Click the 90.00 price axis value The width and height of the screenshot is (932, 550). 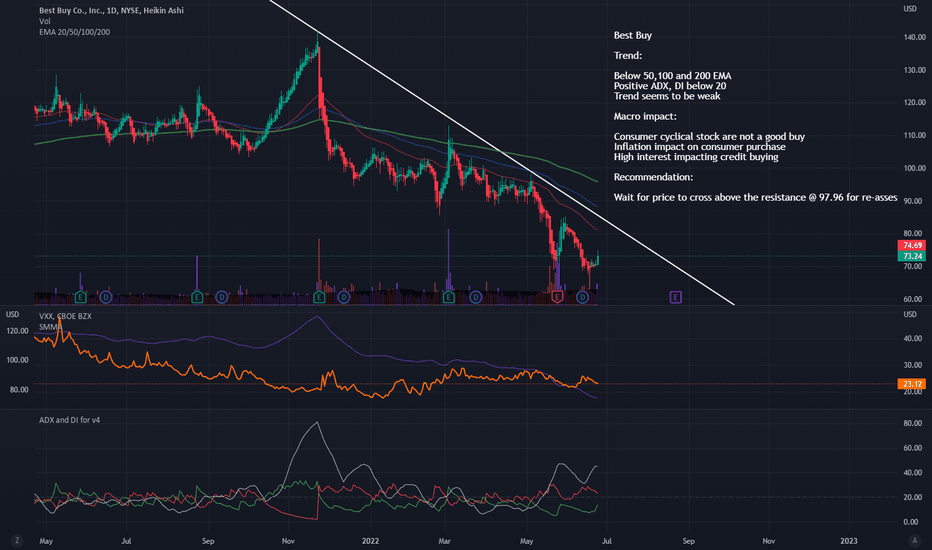pos(915,201)
